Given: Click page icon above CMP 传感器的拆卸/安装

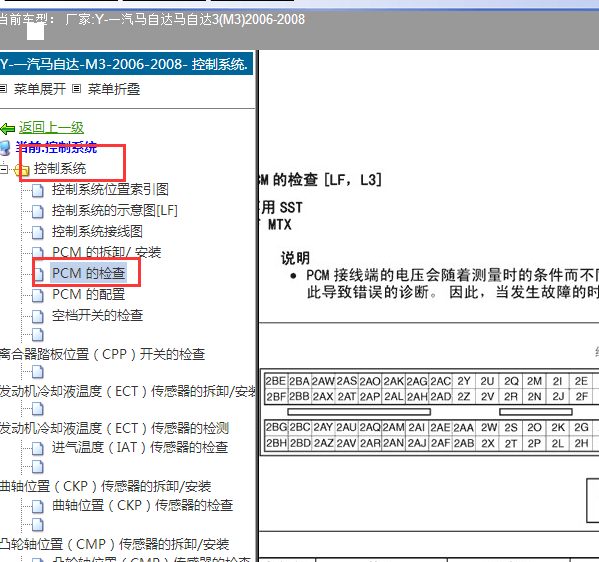Looking at the screenshot, I should tap(37, 525).
